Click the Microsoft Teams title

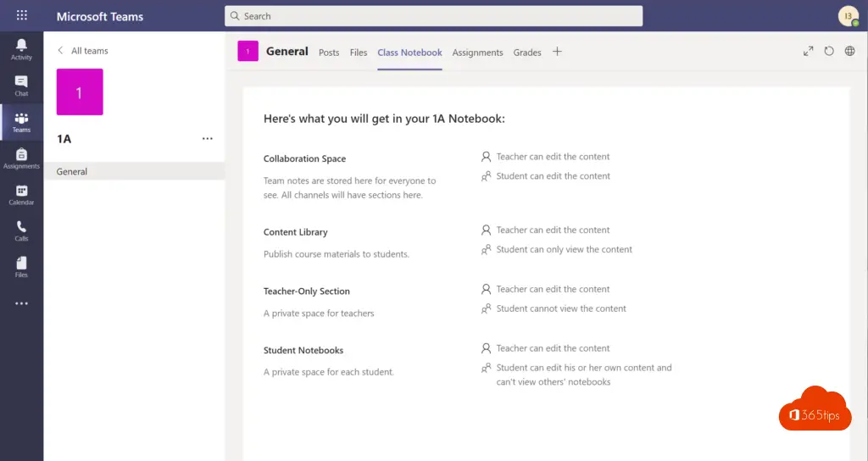pos(100,17)
